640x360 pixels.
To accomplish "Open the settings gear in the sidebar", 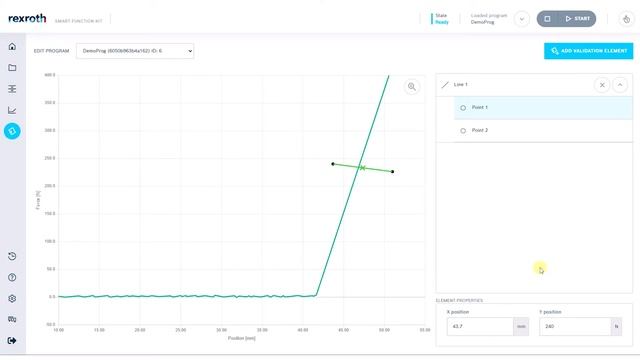I will click(x=12, y=299).
